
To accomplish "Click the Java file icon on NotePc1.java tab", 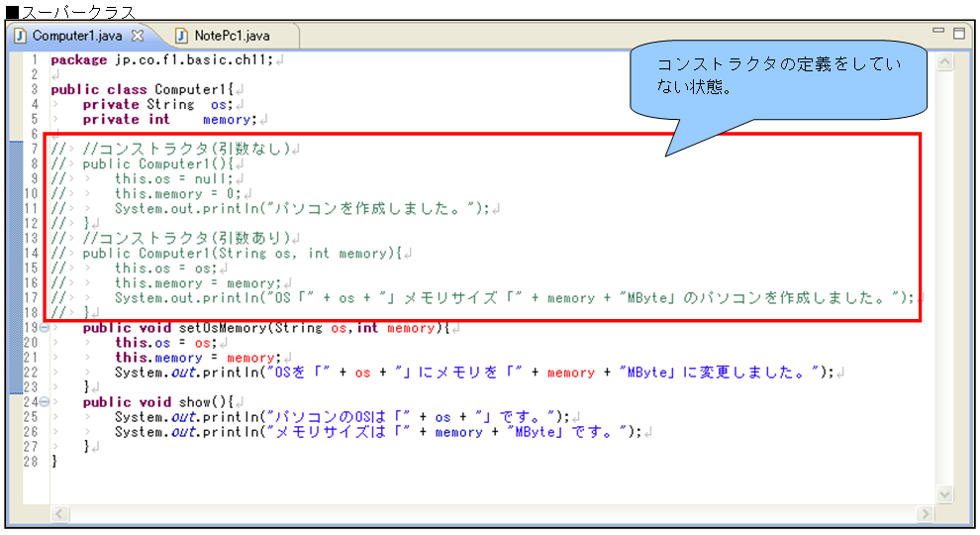I will click(x=182, y=36).
